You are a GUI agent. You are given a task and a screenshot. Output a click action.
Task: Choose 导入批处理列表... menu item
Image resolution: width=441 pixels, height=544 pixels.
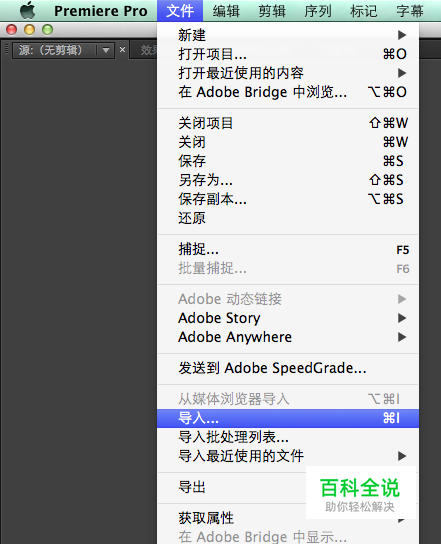coord(288,437)
